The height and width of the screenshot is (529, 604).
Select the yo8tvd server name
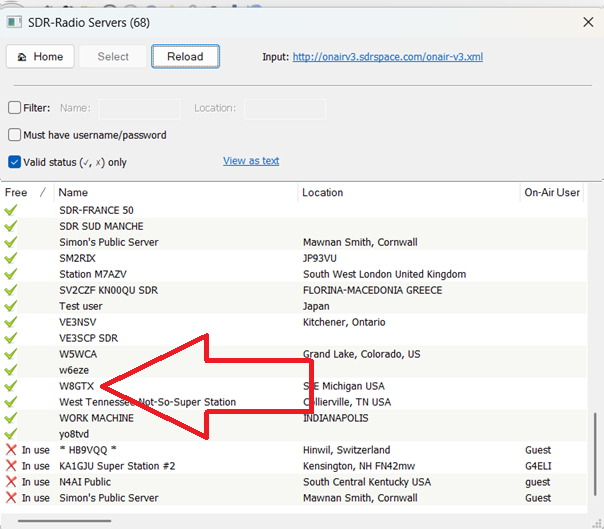pyautogui.click(x=74, y=434)
